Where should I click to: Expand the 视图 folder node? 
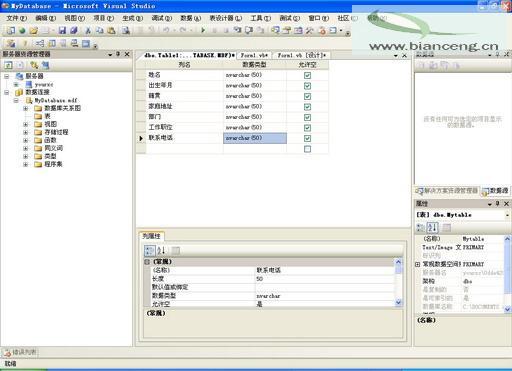(25, 124)
